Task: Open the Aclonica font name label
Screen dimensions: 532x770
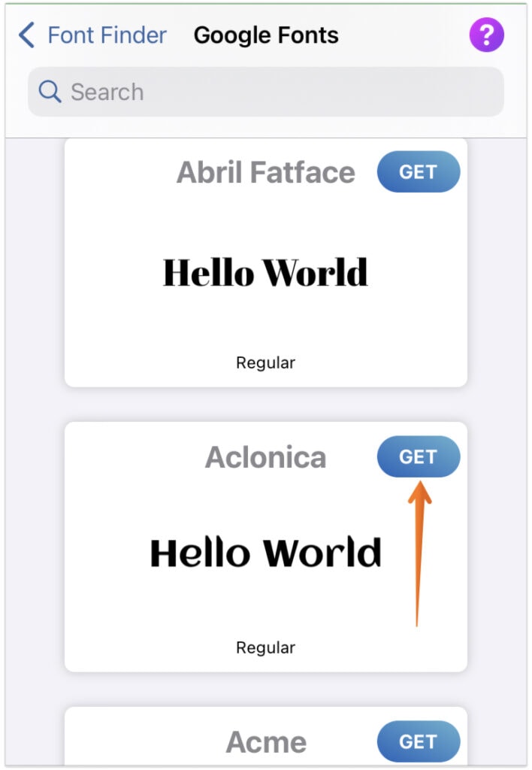Action: (x=266, y=456)
